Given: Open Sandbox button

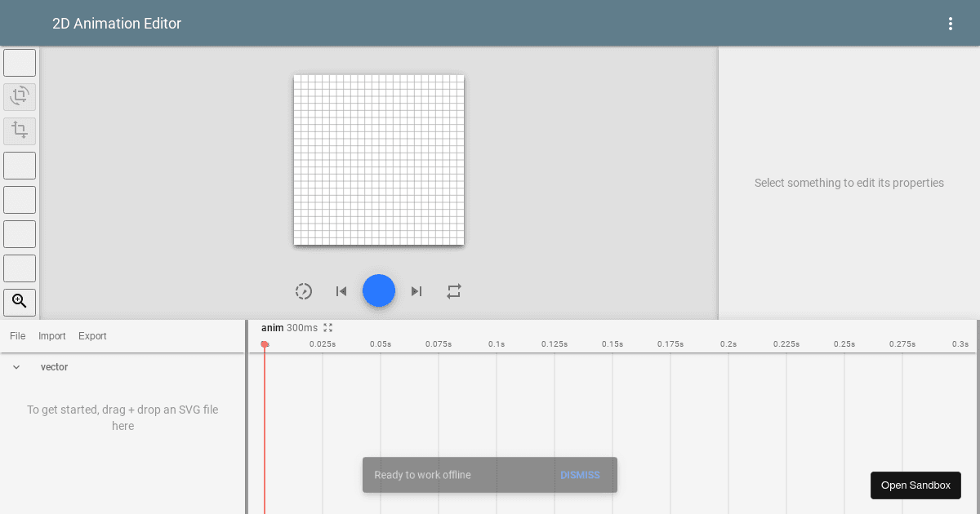Looking at the screenshot, I should coord(915,485).
